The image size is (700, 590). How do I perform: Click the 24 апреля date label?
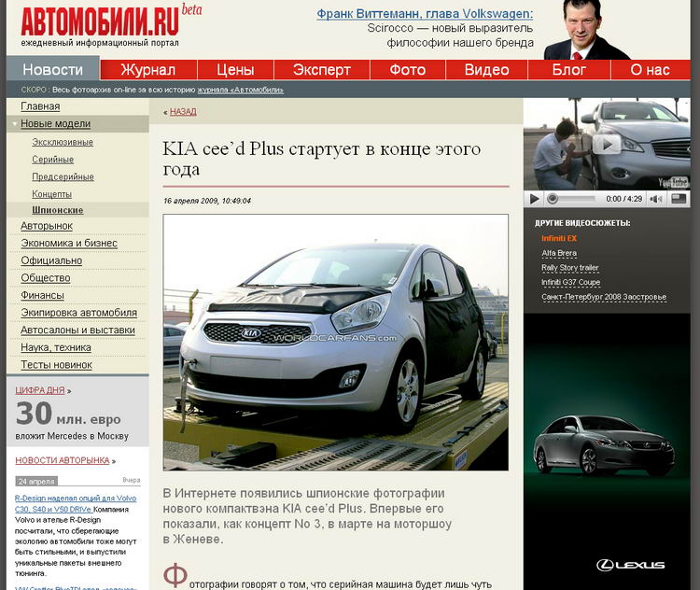(36, 482)
